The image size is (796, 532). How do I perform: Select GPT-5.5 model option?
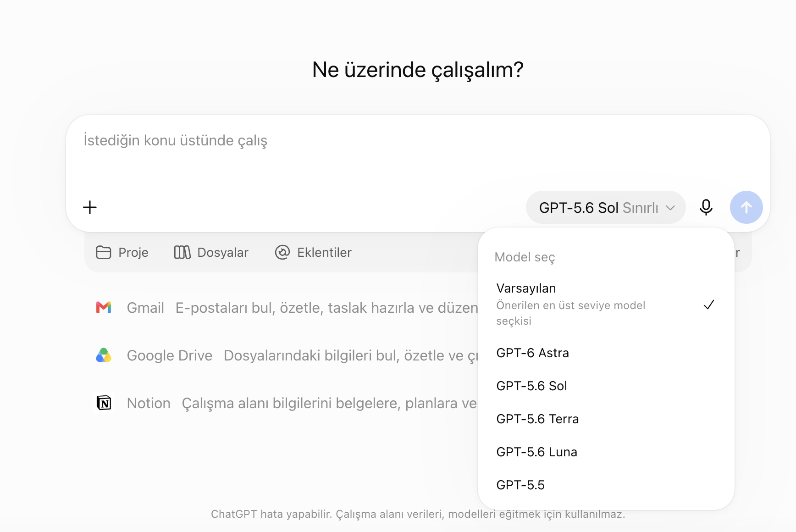(x=606, y=485)
